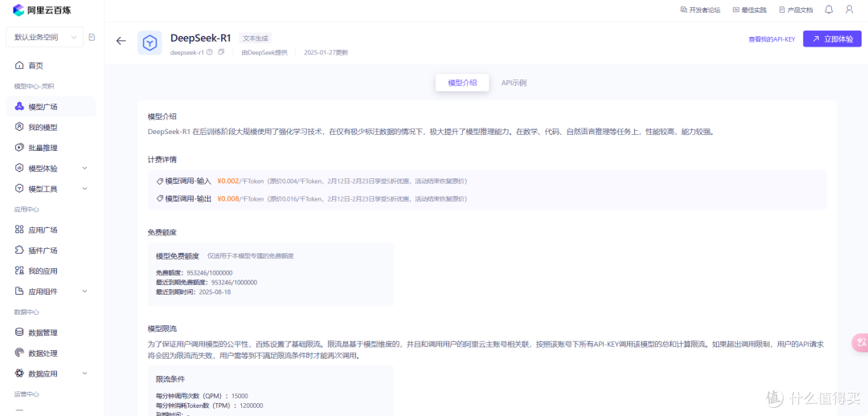Open the user account icon
The height and width of the screenshot is (416, 868).
pos(850,10)
